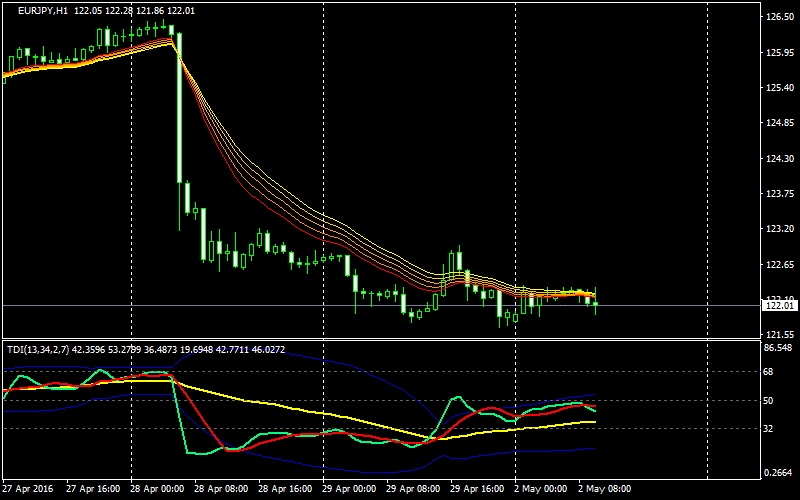Viewport: 800px width, 500px height.
Task: Click the EURJPY,H1 chart title label
Action: click(x=44, y=10)
